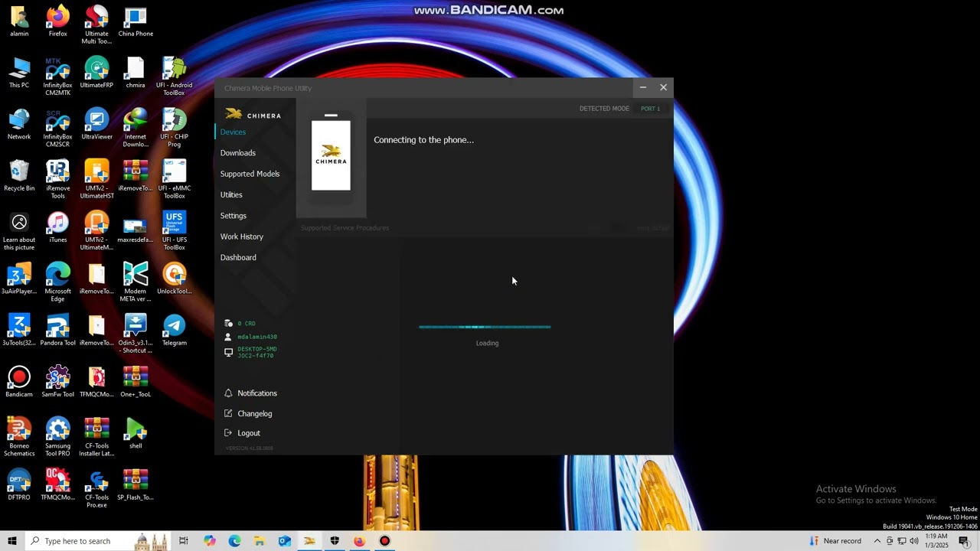Image resolution: width=980 pixels, height=551 pixels.
Task: Click the Connecting to the phone text
Action: pos(423,140)
